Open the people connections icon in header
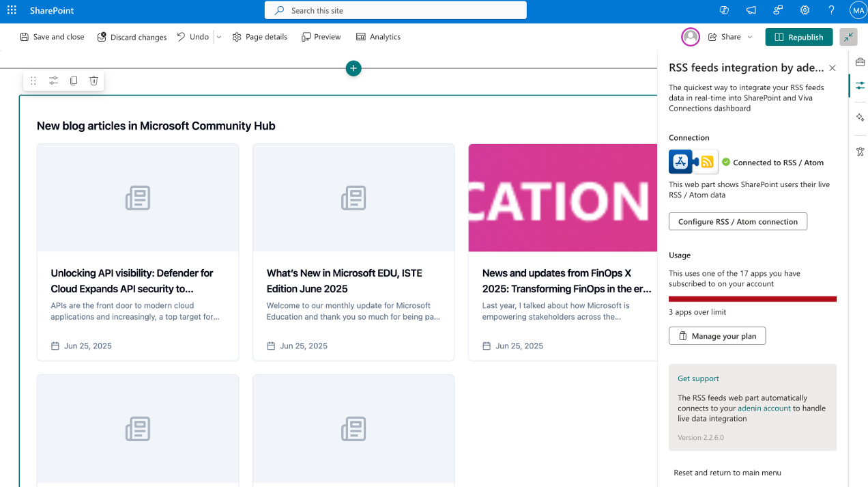 (x=778, y=10)
